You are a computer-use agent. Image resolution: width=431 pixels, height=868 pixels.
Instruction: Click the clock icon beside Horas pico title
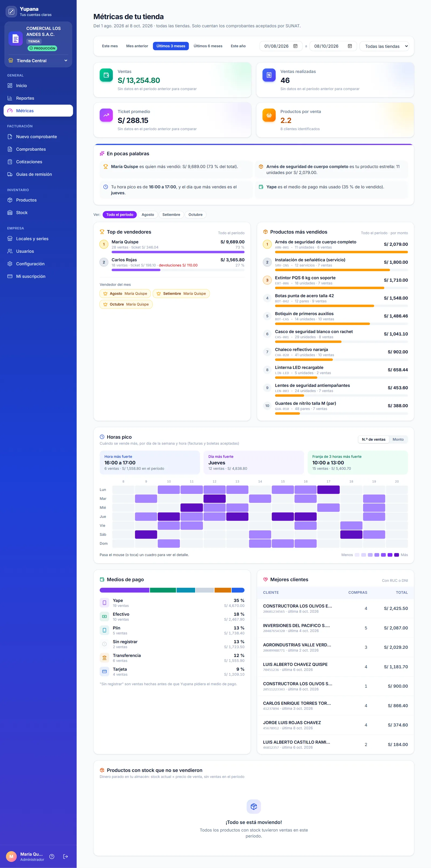pos(102,437)
